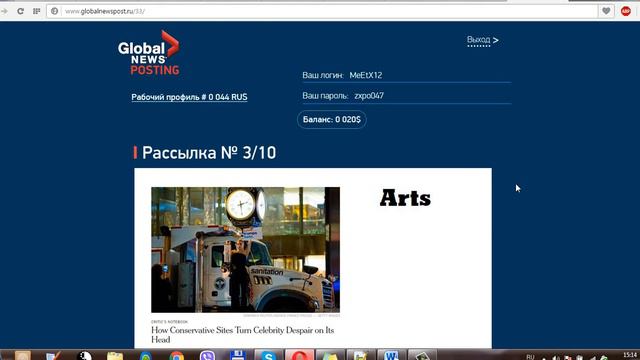The width and height of the screenshot is (640, 360).
Task: Open Google Chrome from the taskbar
Action: click(x=177, y=356)
